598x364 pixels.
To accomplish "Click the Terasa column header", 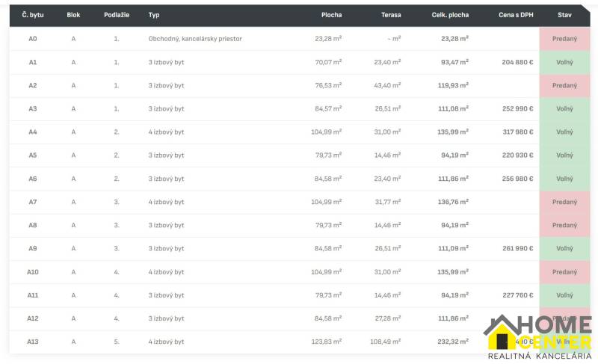I will click(390, 15).
